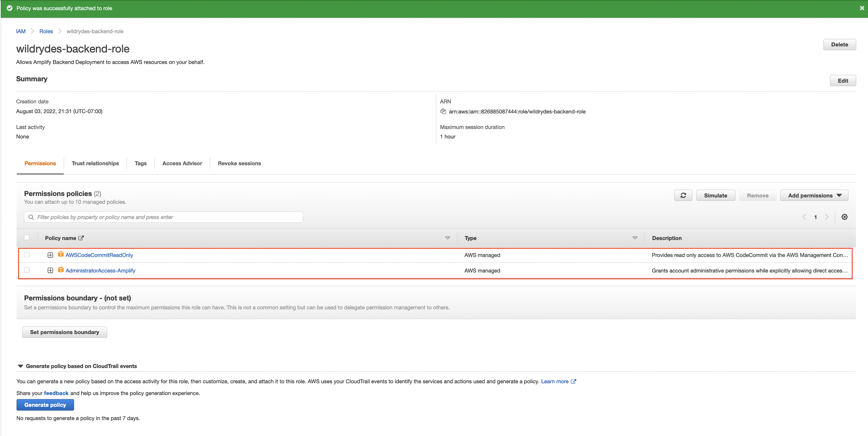Open the Roles breadcrumb link
Screen dimensions: 868x436
[46, 31]
